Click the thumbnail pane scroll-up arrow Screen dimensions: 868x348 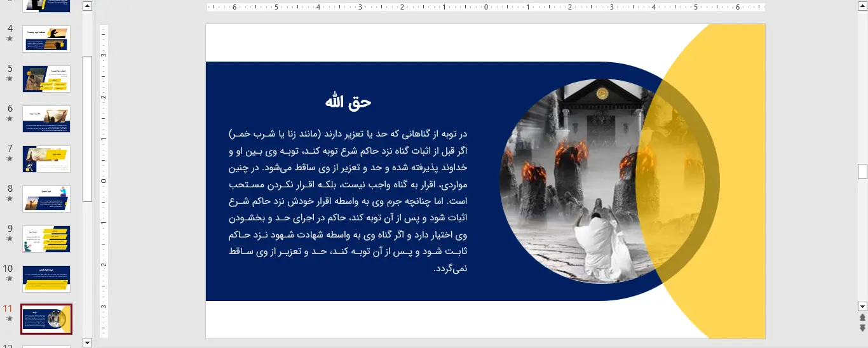(88, 6)
